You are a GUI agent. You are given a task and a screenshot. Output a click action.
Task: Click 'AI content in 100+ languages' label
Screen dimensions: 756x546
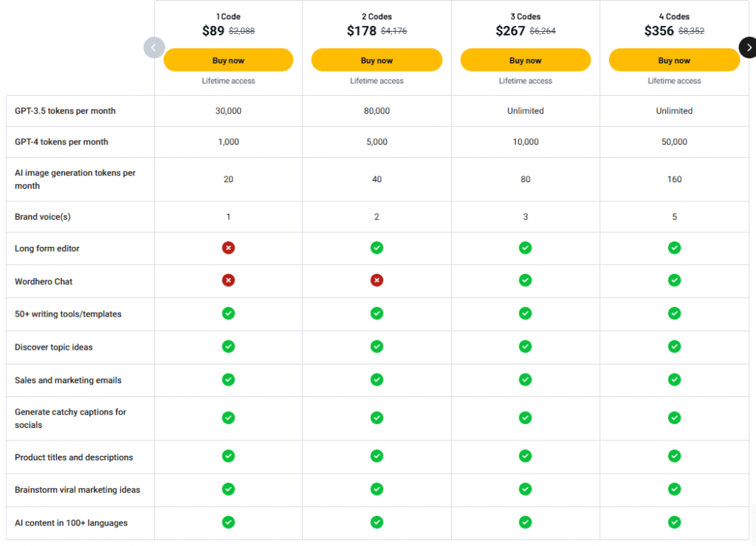(x=71, y=523)
